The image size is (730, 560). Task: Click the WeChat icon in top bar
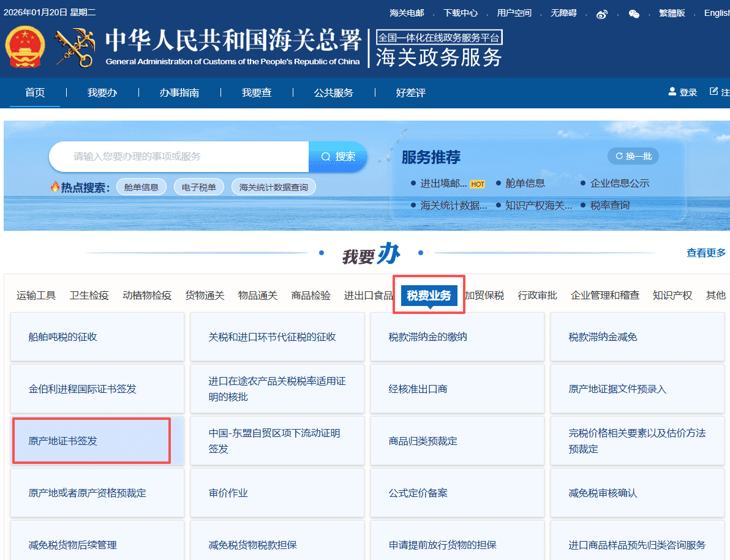point(634,13)
